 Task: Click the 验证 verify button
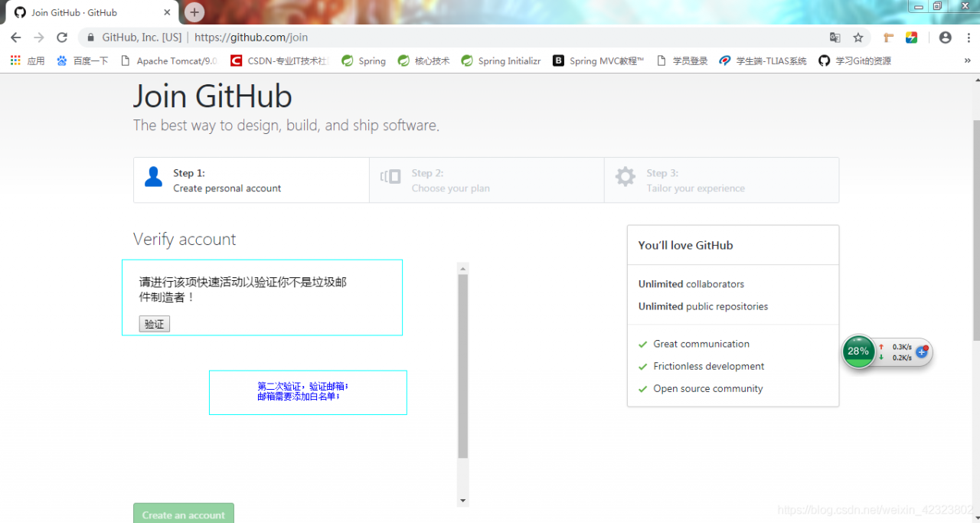154,324
